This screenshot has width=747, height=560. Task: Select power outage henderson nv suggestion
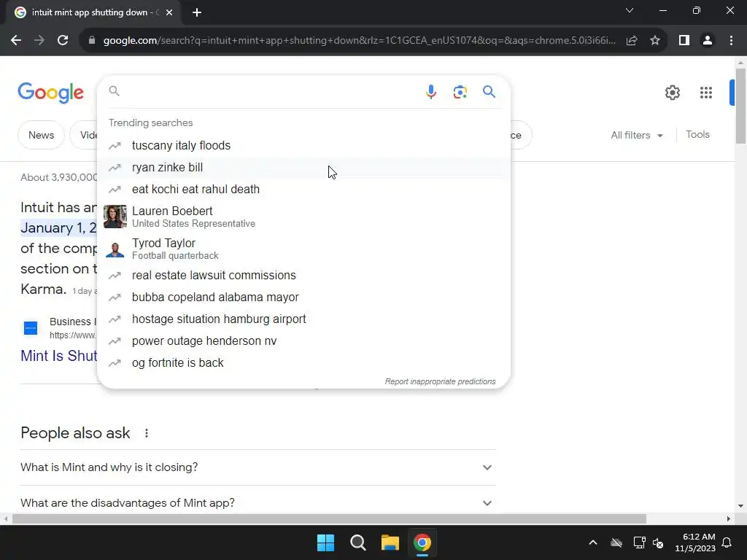tap(303, 341)
